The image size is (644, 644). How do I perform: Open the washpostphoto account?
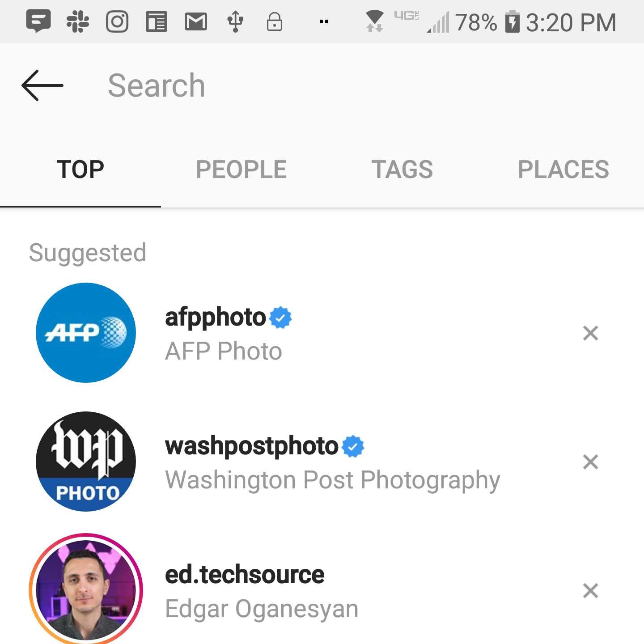click(x=251, y=446)
